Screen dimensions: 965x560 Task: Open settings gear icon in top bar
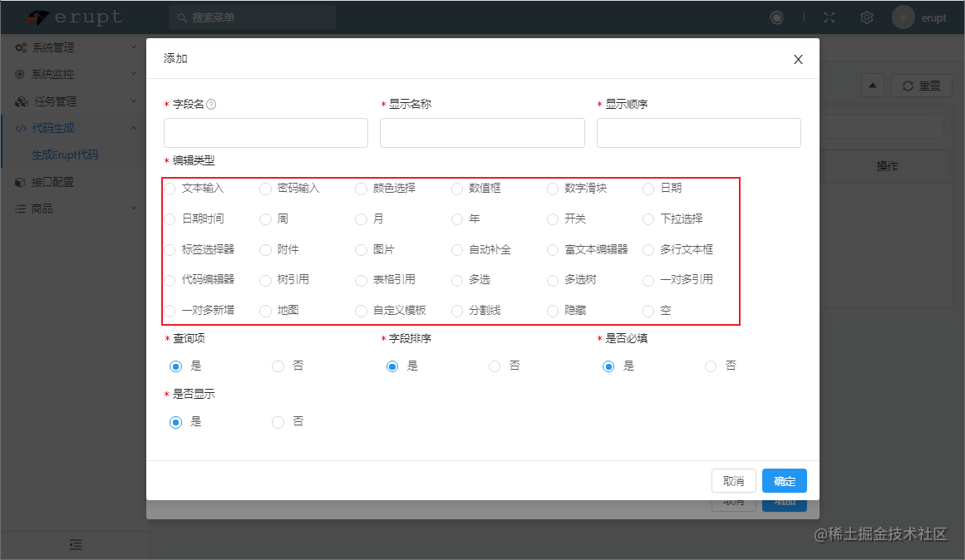click(867, 17)
